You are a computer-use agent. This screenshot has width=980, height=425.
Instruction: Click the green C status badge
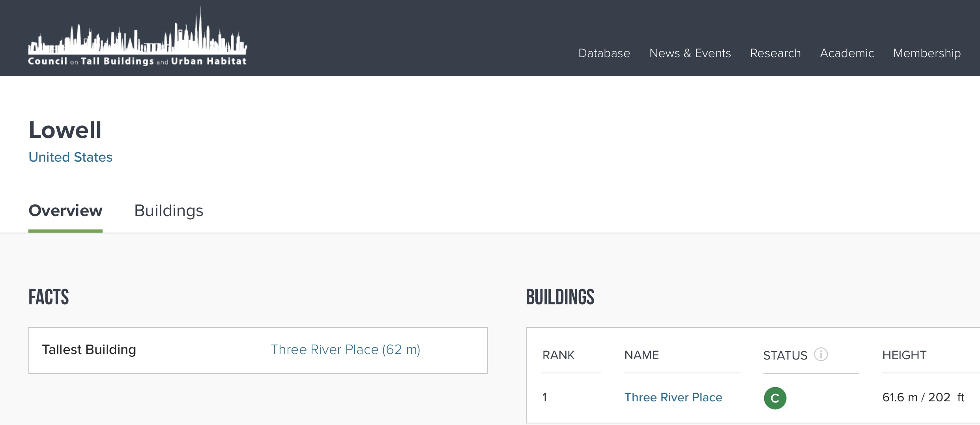(x=775, y=398)
